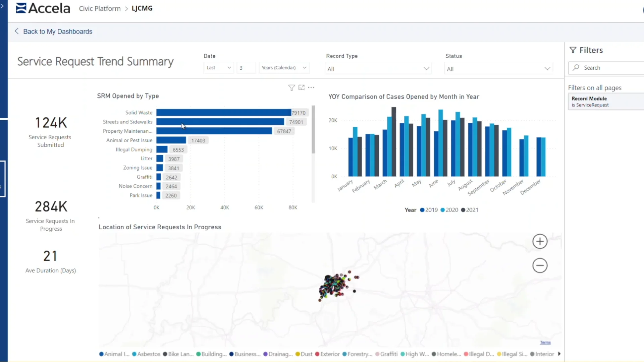Click the Solid Waste bar
Screen dimensions: 644x362
pos(224,113)
